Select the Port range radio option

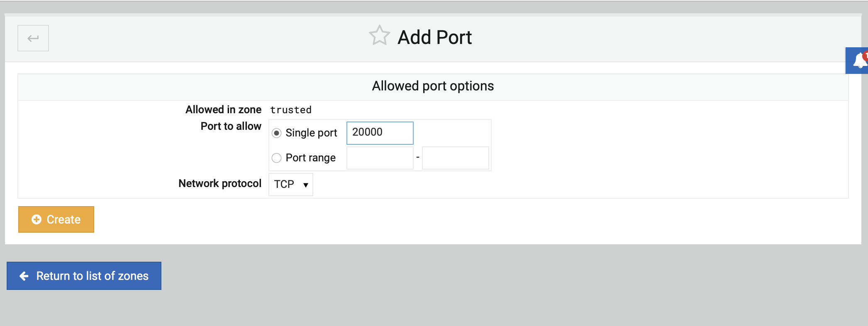click(276, 158)
